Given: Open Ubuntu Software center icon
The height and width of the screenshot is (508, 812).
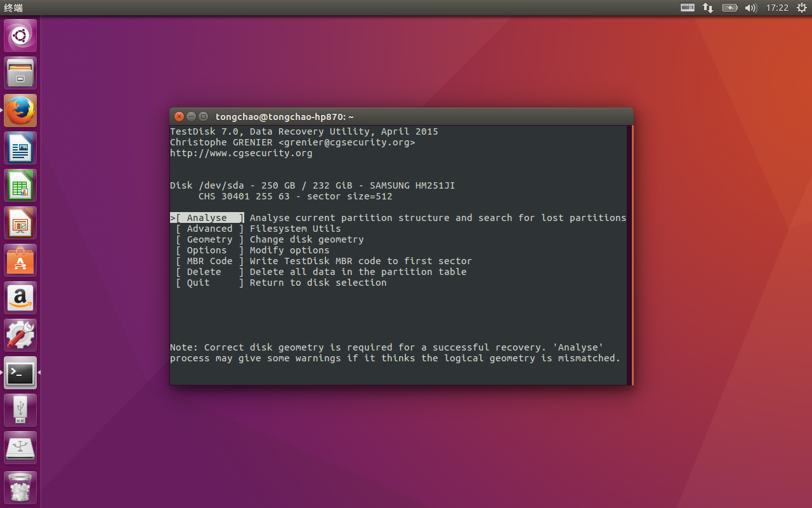Looking at the screenshot, I should click(20, 260).
